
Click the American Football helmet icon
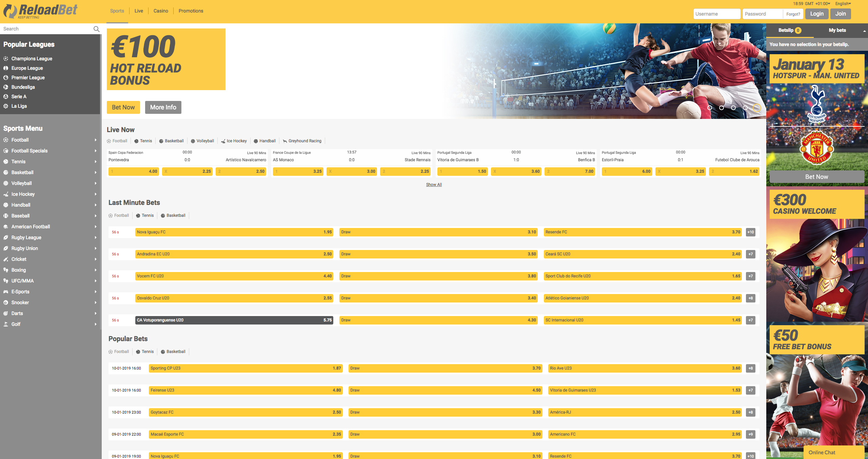(6, 227)
